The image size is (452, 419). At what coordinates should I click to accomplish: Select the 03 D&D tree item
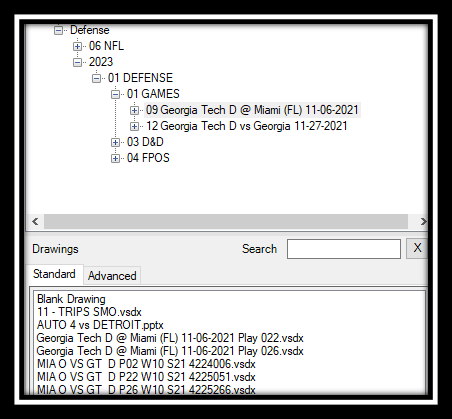pyautogui.click(x=145, y=142)
